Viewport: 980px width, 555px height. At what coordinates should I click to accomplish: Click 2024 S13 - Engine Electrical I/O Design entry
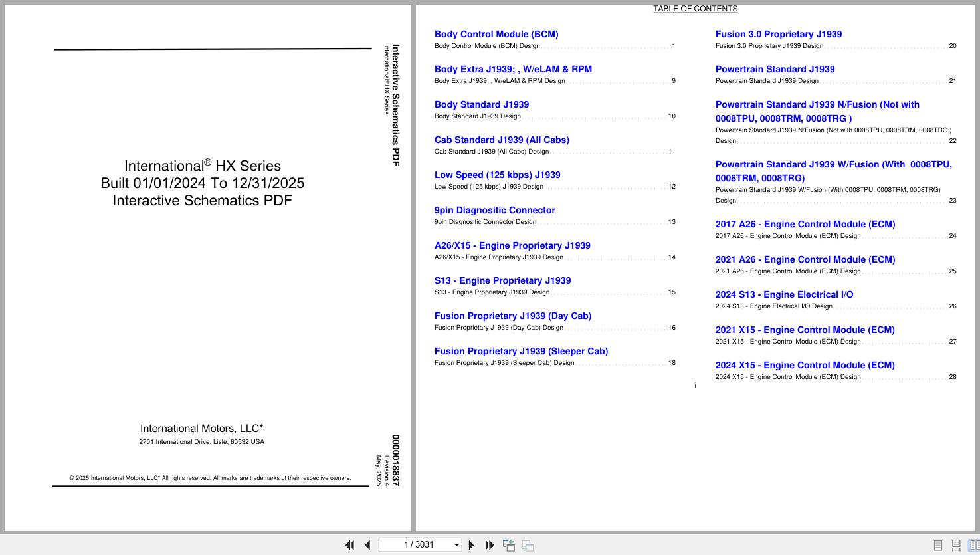(836, 306)
